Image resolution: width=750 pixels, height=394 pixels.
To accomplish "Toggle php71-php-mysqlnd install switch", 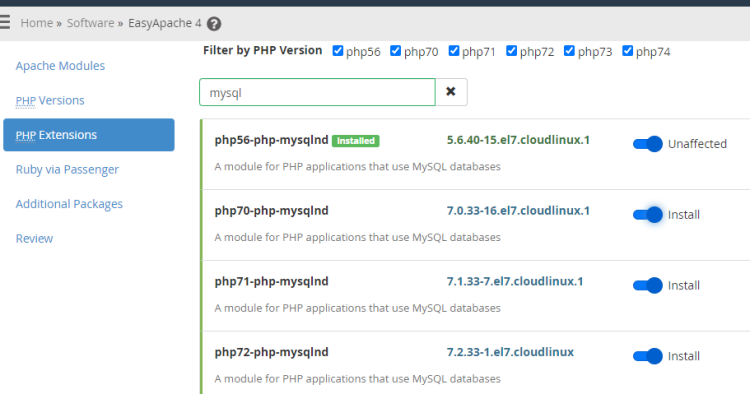I will point(648,285).
